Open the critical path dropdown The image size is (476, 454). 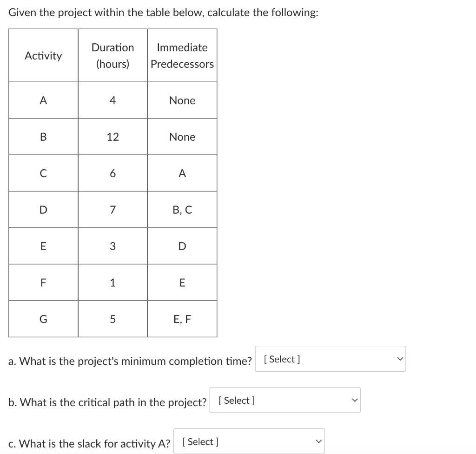(285, 400)
